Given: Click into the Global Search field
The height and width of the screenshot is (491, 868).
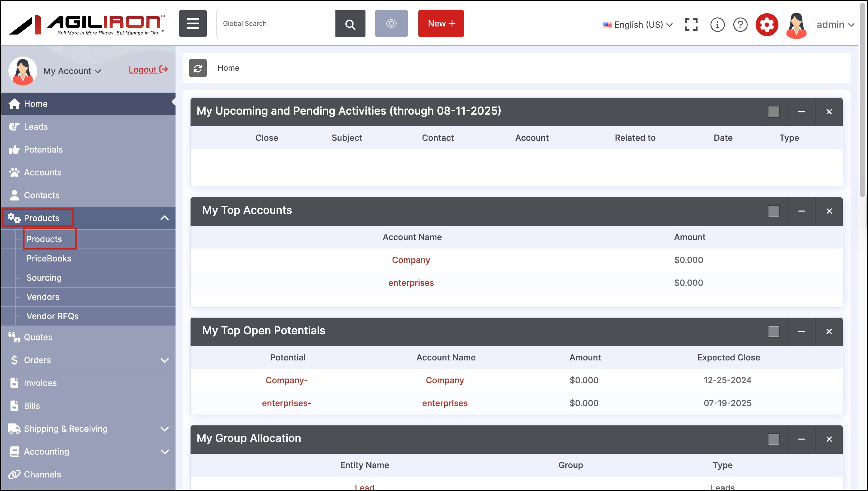Looking at the screenshot, I should pyautogui.click(x=276, y=23).
